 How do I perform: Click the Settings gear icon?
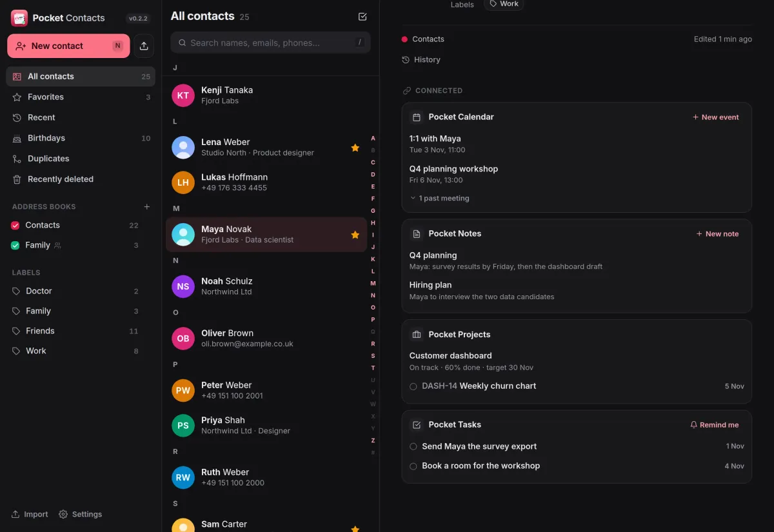point(63,515)
